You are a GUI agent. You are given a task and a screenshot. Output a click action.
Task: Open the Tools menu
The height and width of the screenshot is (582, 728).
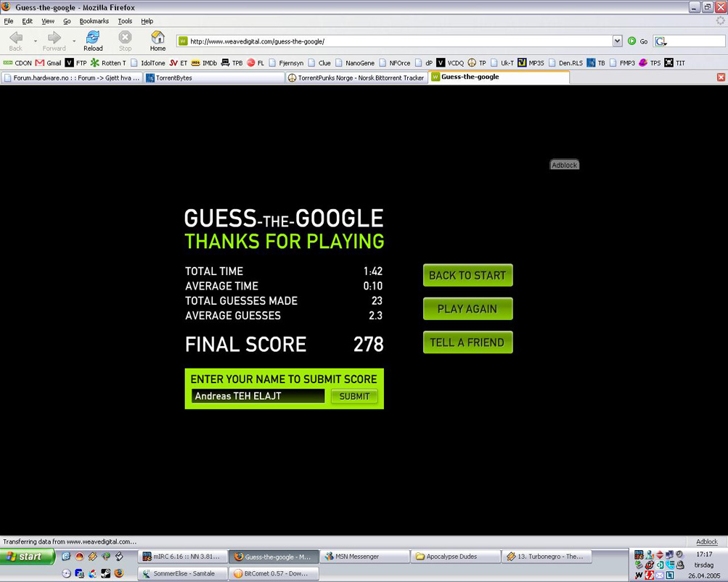coord(125,21)
